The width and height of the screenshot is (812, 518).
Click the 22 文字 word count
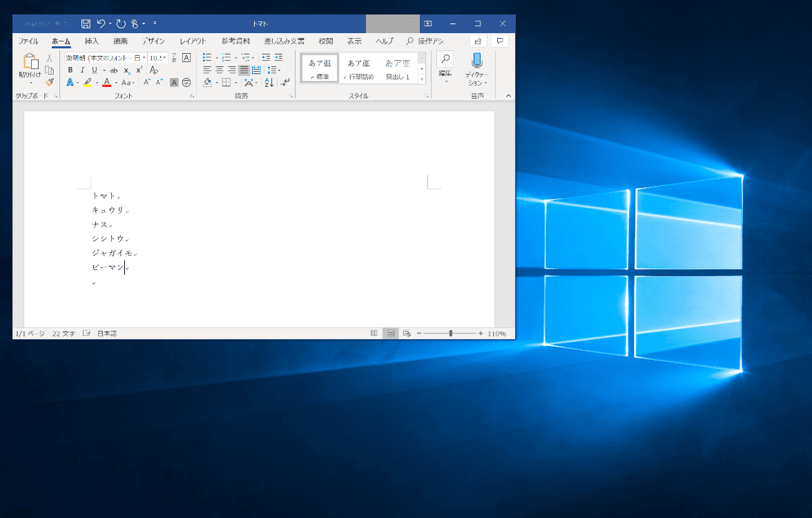tap(64, 334)
